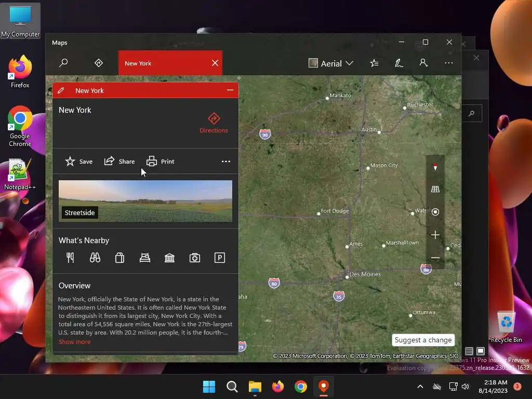Click the Fort Dodge city label
532x399 pixels.
335,211
